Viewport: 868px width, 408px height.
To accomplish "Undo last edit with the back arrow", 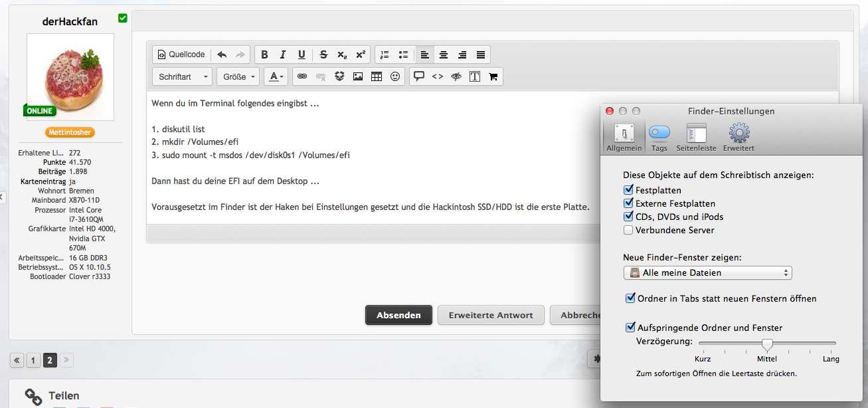I will coord(222,54).
